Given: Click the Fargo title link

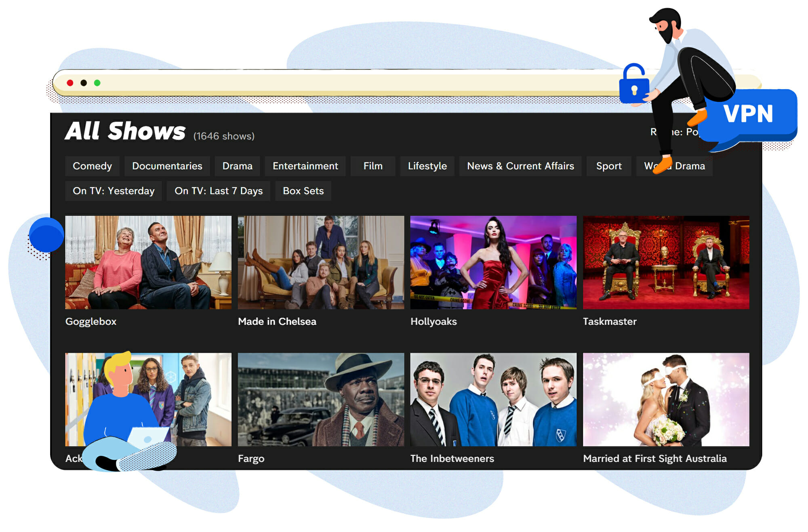Looking at the screenshot, I should point(251,459).
